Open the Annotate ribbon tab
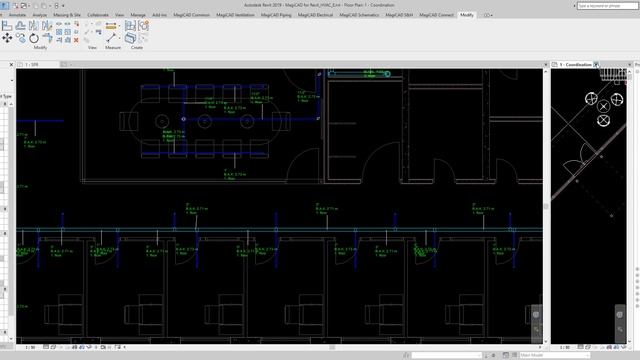Image resolution: width=640 pixels, height=360 pixels. (x=18, y=15)
